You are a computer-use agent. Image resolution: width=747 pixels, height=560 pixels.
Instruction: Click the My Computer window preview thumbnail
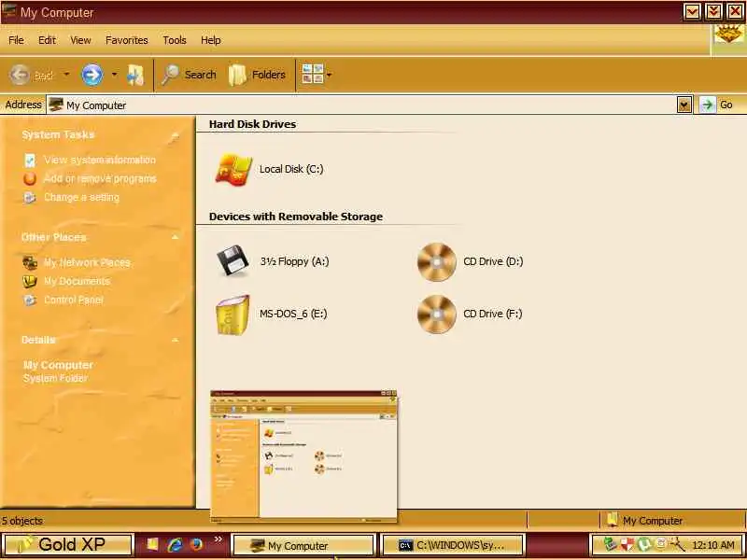click(x=303, y=456)
